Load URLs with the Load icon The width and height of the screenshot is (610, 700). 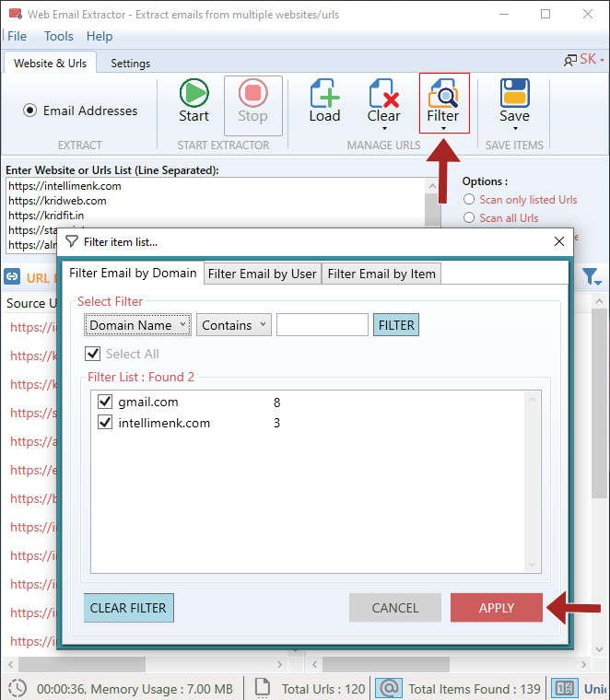click(324, 101)
